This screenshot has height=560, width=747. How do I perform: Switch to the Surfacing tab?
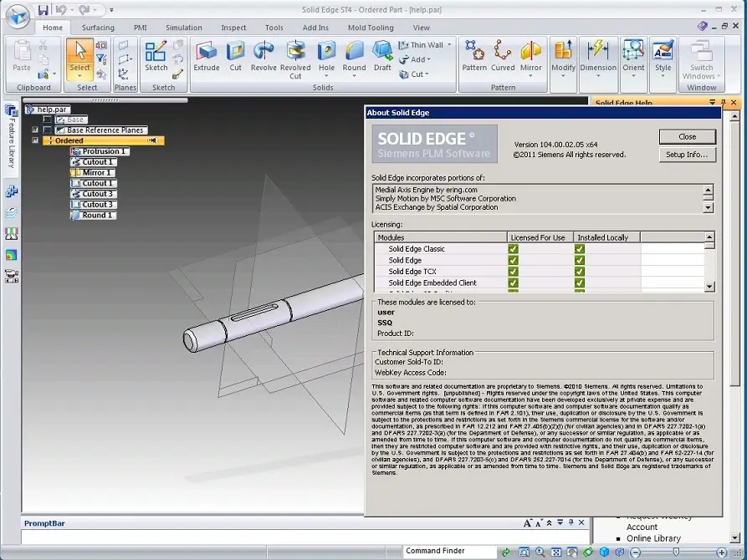click(98, 28)
